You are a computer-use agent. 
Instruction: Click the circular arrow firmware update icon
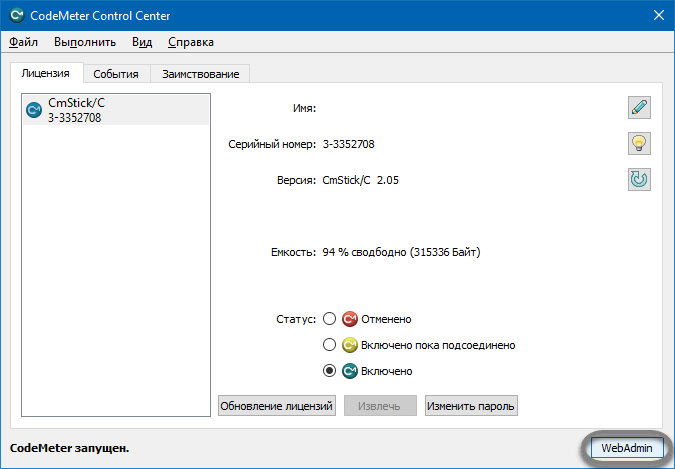click(x=639, y=179)
